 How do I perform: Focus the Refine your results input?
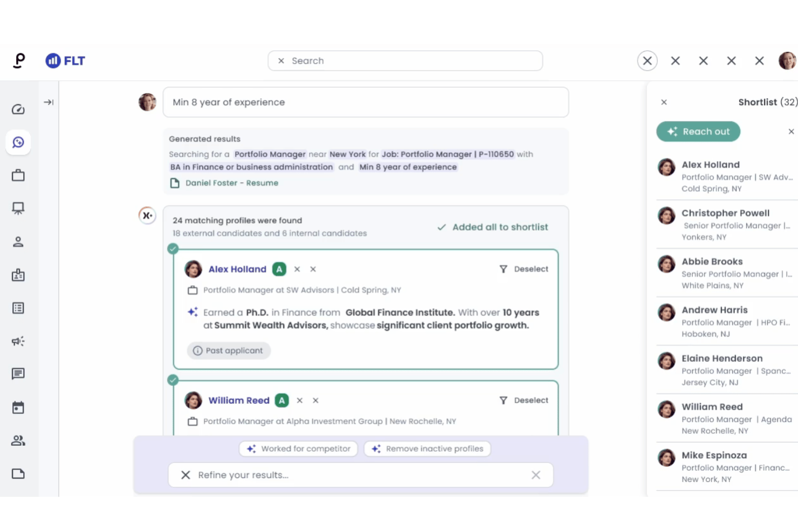[361, 475]
